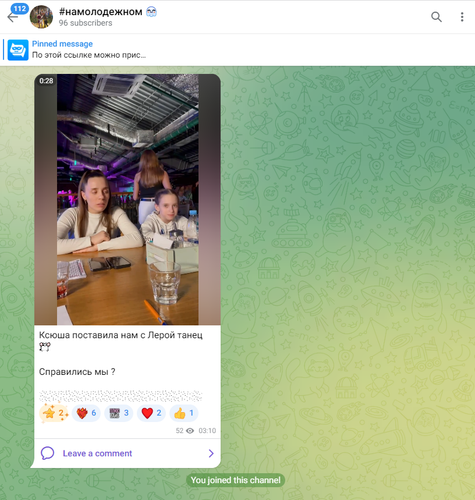The image size is (475, 500).
Task: Open the #намолодежном channel info title
Action: (101, 12)
